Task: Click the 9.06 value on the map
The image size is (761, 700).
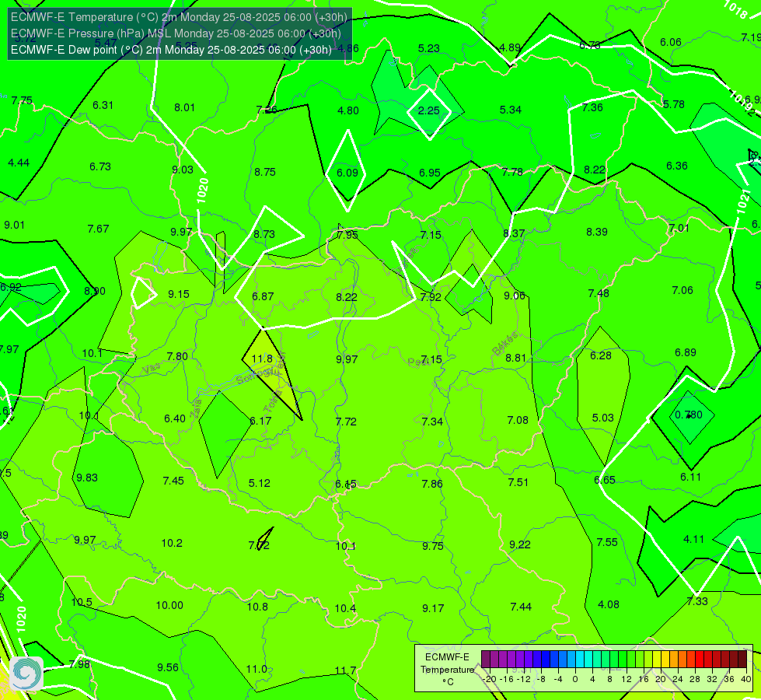Action: pyautogui.click(x=515, y=296)
